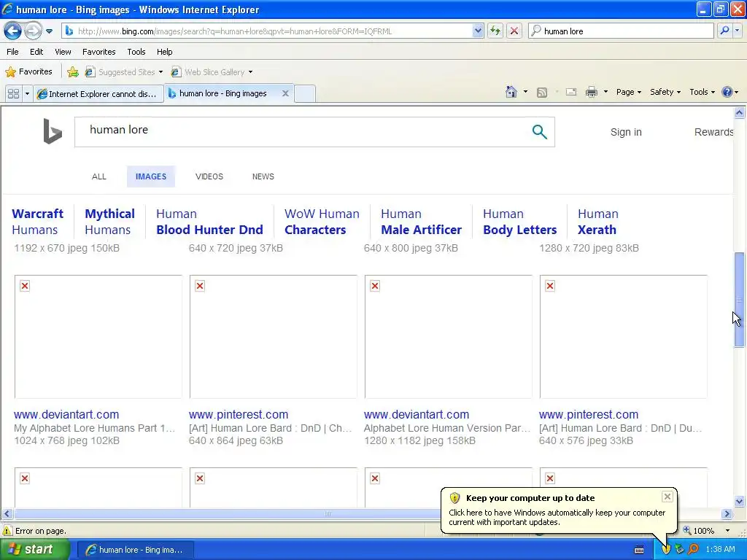Open the command bar Tools menu
The width and height of the screenshot is (747, 560).
pos(702,92)
